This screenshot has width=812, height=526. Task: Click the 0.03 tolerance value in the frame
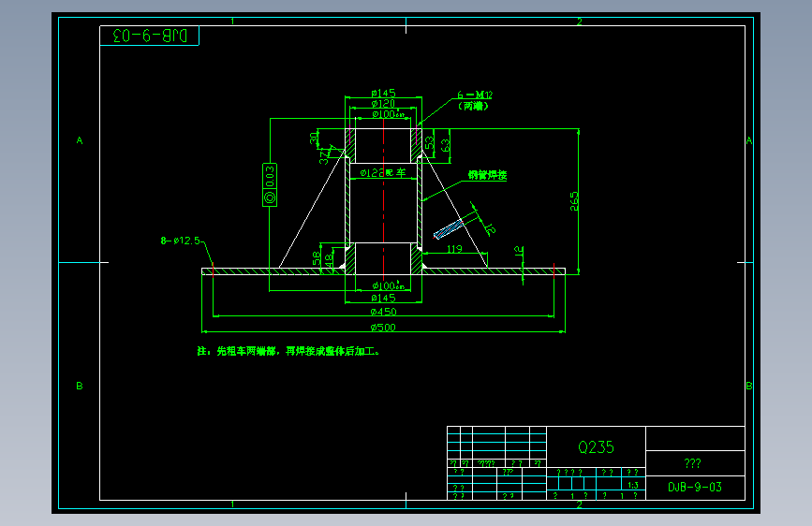pyautogui.click(x=270, y=177)
